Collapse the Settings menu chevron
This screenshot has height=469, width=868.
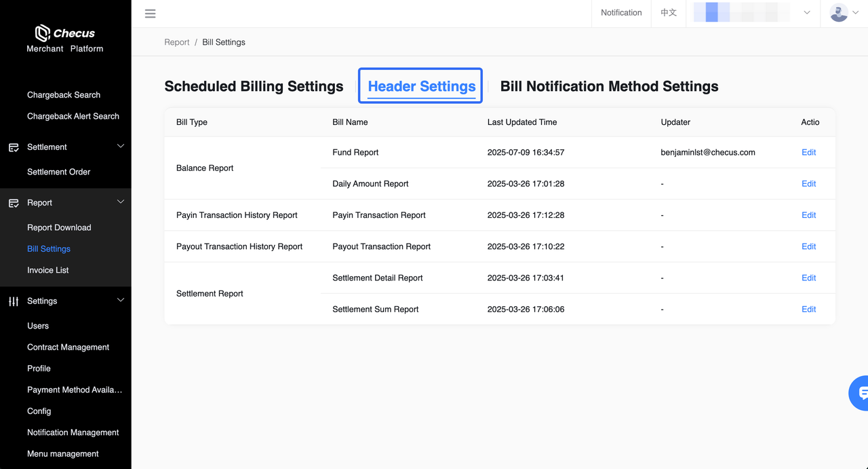(121, 301)
